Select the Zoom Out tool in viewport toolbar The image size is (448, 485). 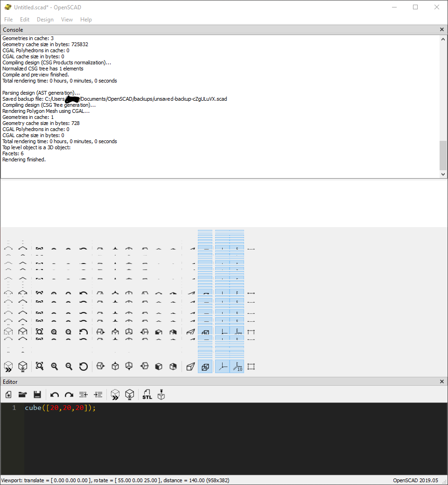click(x=69, y=367)
